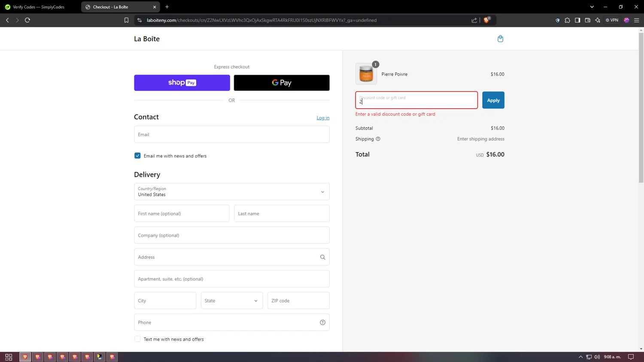The image size is (644, 362).
Task: Focus the discount code or gift card field
Action: pos(416,100)
